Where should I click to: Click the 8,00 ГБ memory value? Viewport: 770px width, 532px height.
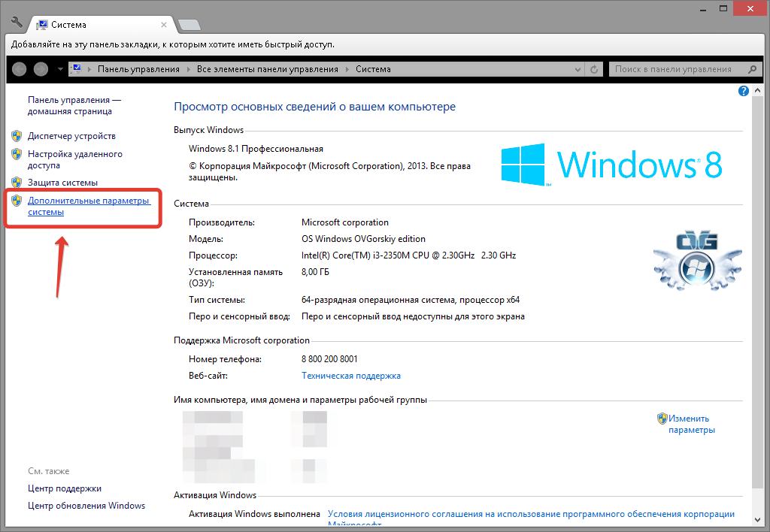315,272
